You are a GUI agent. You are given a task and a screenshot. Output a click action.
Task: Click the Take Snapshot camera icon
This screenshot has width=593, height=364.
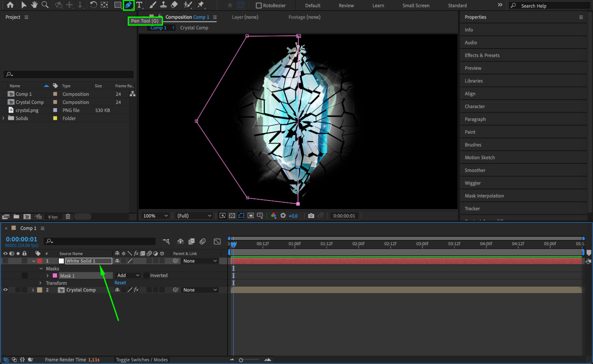click(311, 216)
